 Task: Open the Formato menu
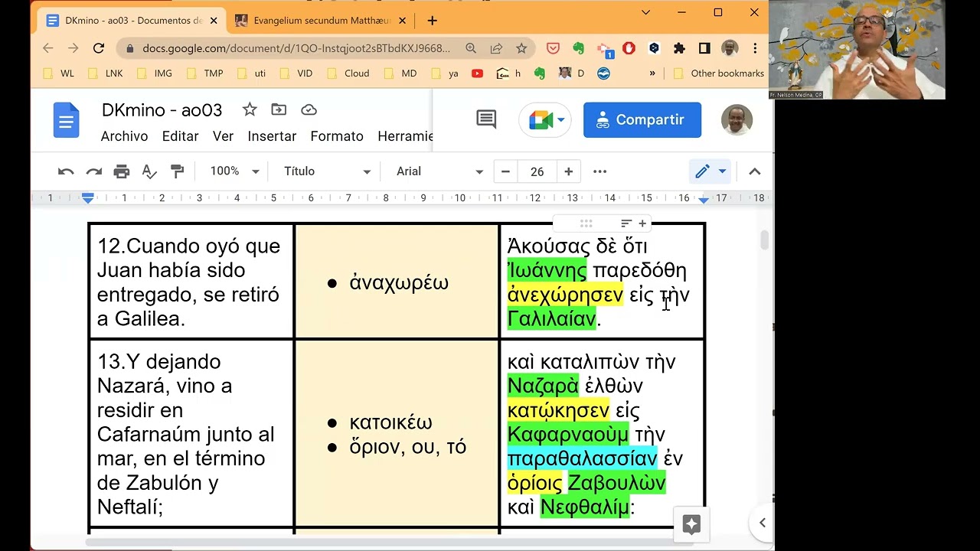point(337,136)
